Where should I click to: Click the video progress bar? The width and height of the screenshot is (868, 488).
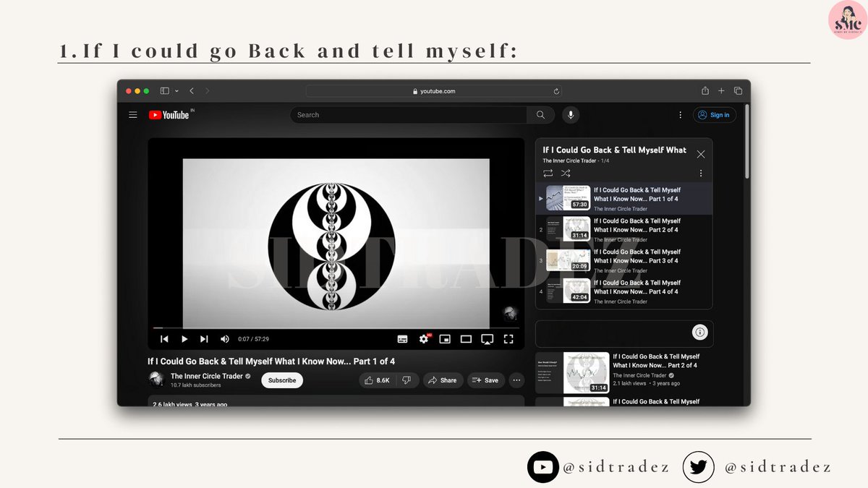coord(336,328)
